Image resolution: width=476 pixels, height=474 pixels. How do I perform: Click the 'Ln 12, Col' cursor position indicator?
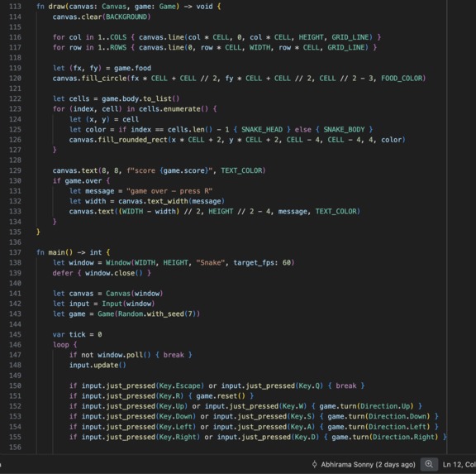click(459, 465)
